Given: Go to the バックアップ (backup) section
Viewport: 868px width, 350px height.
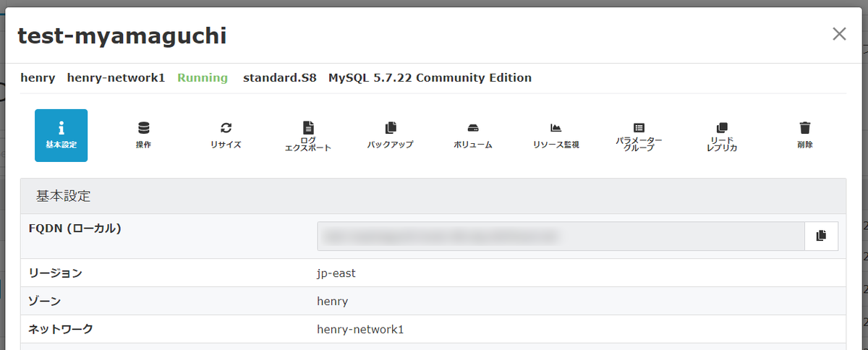Looking at the screenshot, I should click(390, 135).
